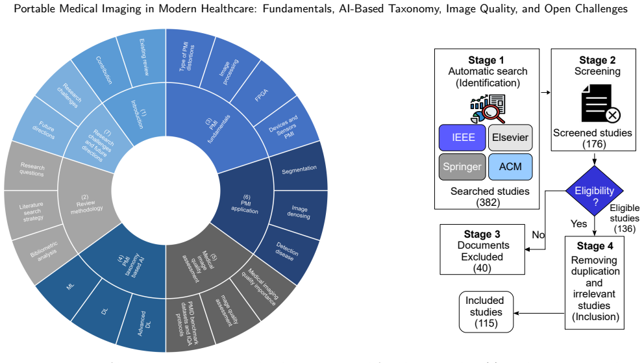Image resolution: width=644 pixels, height=363 pixels.
Task: Select the Bibliometric analysis segment
Action: pos(44,251)
